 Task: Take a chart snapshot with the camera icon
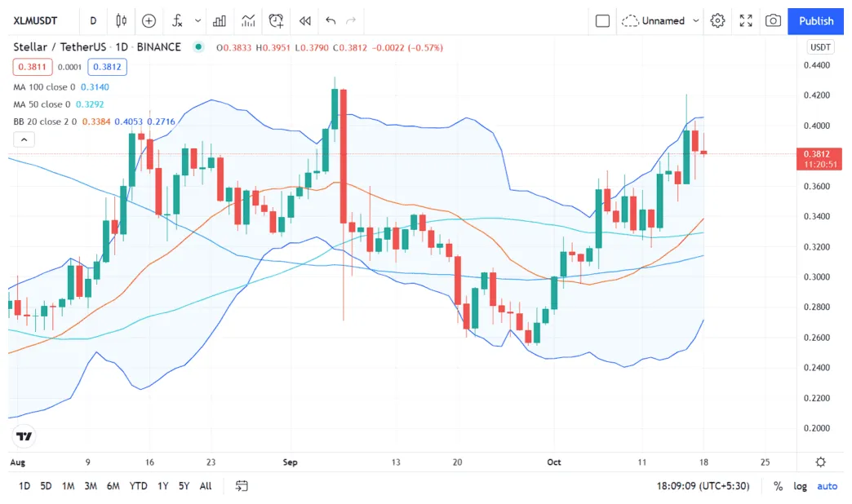(x=773, y=20)
